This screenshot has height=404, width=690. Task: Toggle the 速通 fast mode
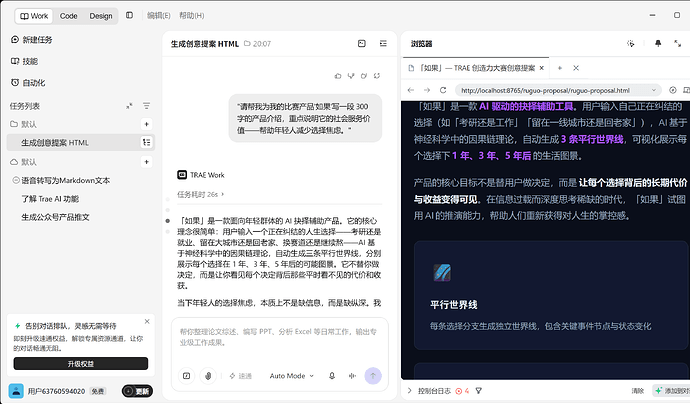click(x=240, y=376)
